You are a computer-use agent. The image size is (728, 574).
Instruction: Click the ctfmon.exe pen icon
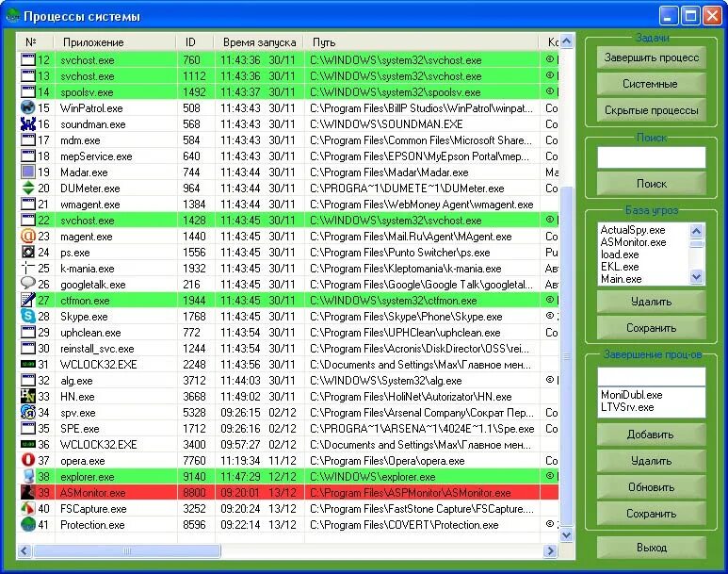pyautogui.click(x=28, y=301)
